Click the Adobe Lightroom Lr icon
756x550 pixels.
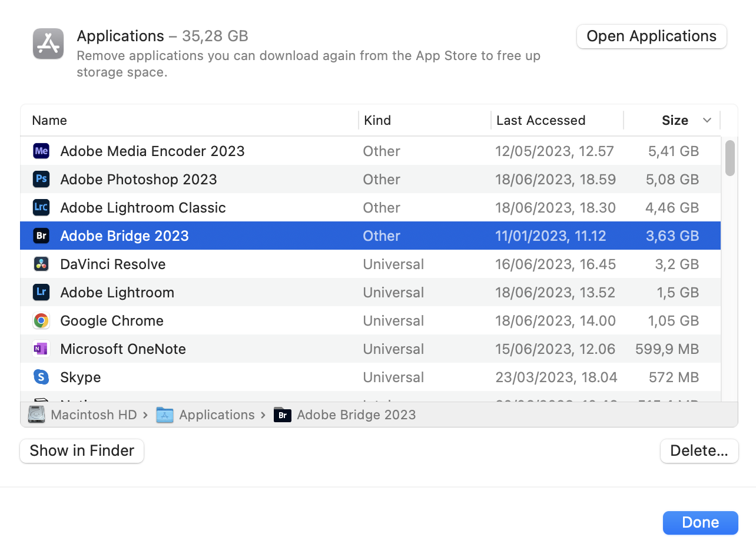coord(41,293)
